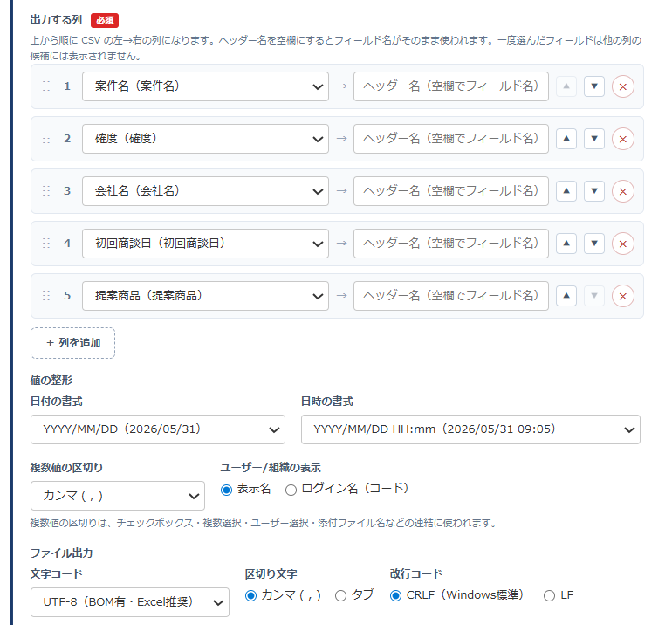Open the 初回商談日 field dropdown

click(x=205, y=244)
